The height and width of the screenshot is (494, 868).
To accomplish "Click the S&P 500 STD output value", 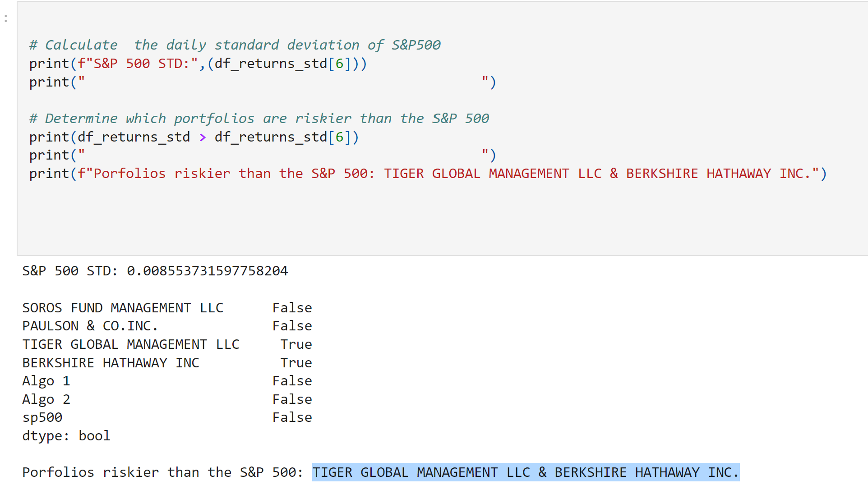I will coord(207,271).
